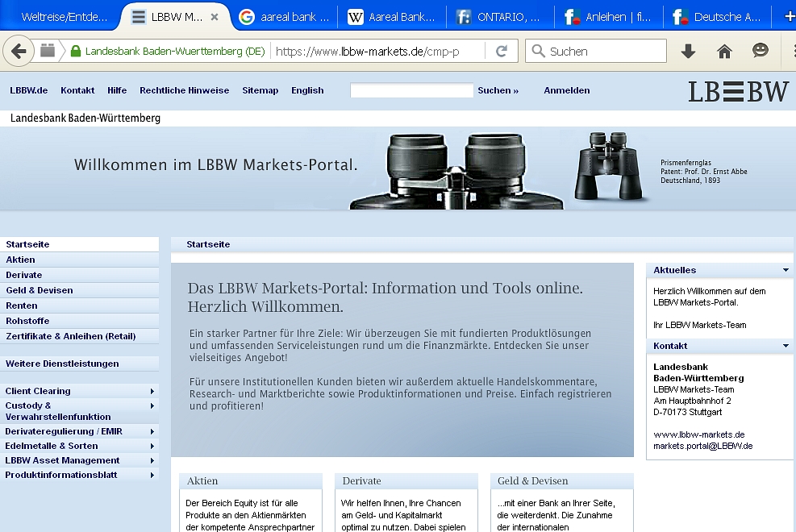This screenshot has height=532, width=796.
Task: Click the magnifier icon in search box
Action: [x=538, y=51]
